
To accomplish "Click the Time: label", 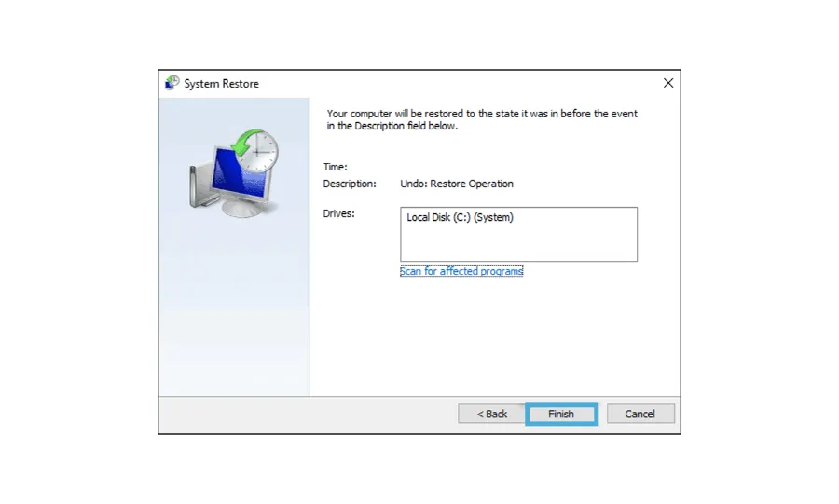I will pos(335,168).
